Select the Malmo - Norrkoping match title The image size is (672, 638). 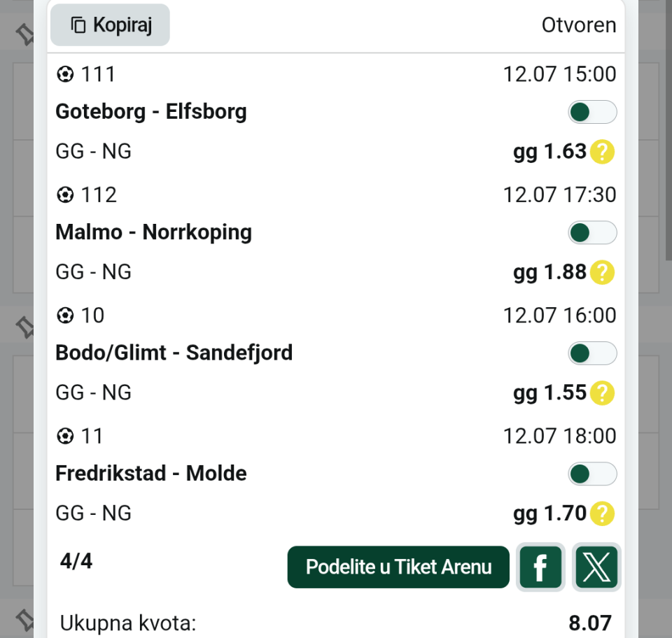click(x=153, y=232)
